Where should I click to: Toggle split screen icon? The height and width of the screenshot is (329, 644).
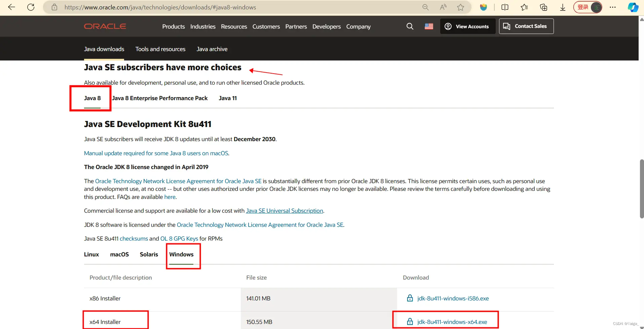(505, 7)
